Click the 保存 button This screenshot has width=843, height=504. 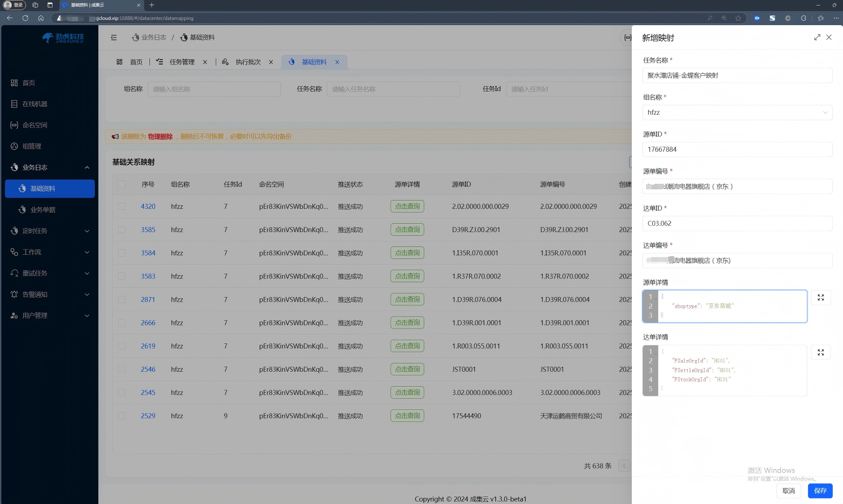point(820,491)
